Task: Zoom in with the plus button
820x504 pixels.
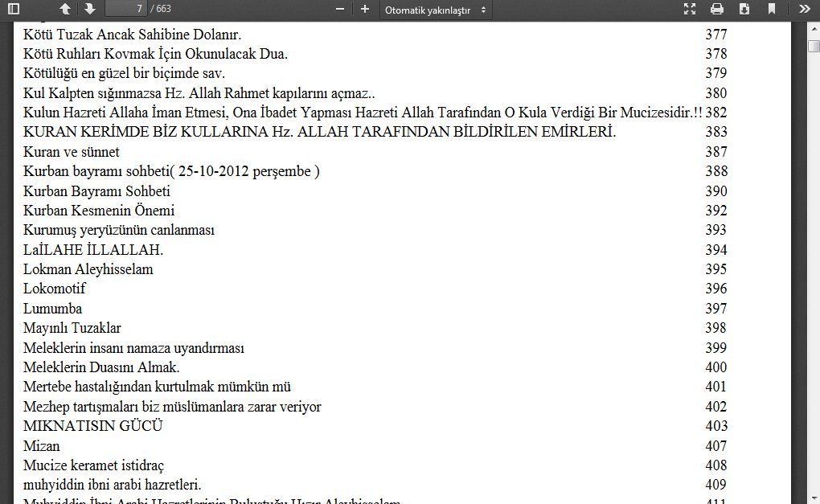Action: tap(365, 9)
